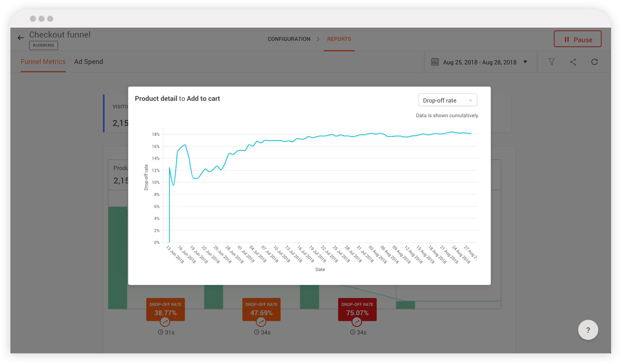
Task: Click the 16 Jun peak on chart line
Action: pos(185,145)
